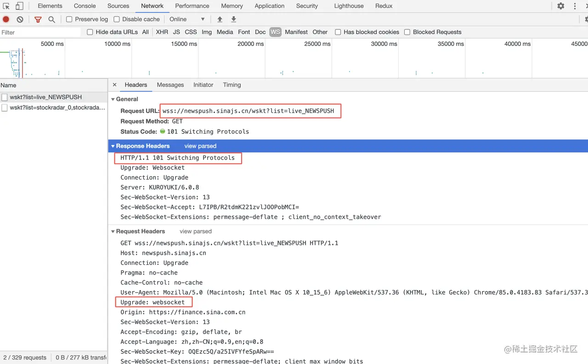The width and height of the screenshot is (588, 364).
Task: Open the Performance tab
Action: click(192, 6)
